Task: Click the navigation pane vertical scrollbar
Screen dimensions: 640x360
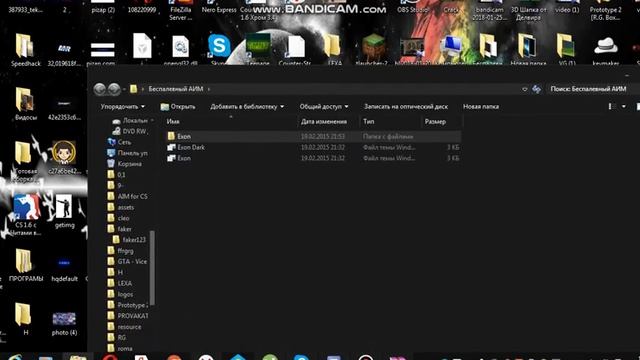Action: (x=152, y=268)
